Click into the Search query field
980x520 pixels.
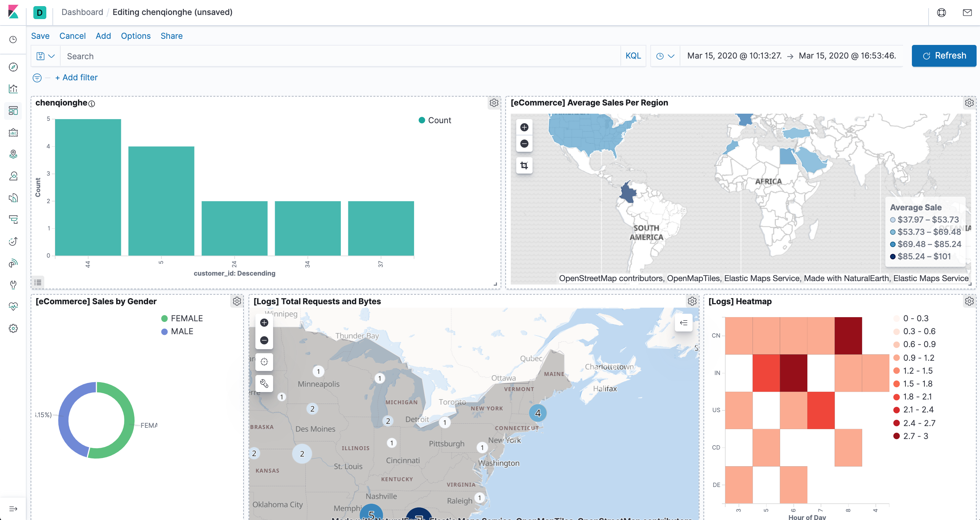click(338, 56)
